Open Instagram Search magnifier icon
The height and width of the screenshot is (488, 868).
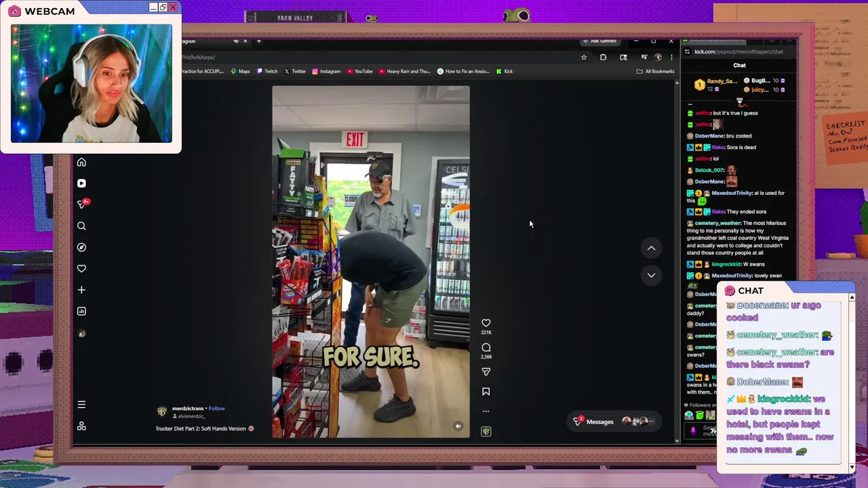tap(81, 226)
